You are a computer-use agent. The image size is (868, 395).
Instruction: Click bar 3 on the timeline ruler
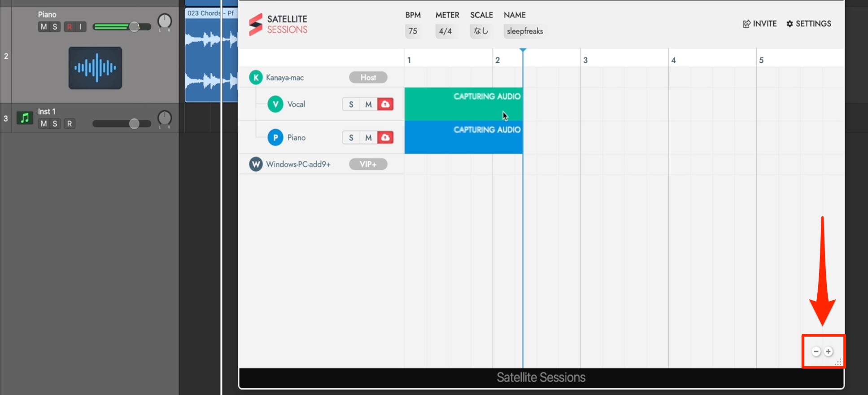pos(585,60)
